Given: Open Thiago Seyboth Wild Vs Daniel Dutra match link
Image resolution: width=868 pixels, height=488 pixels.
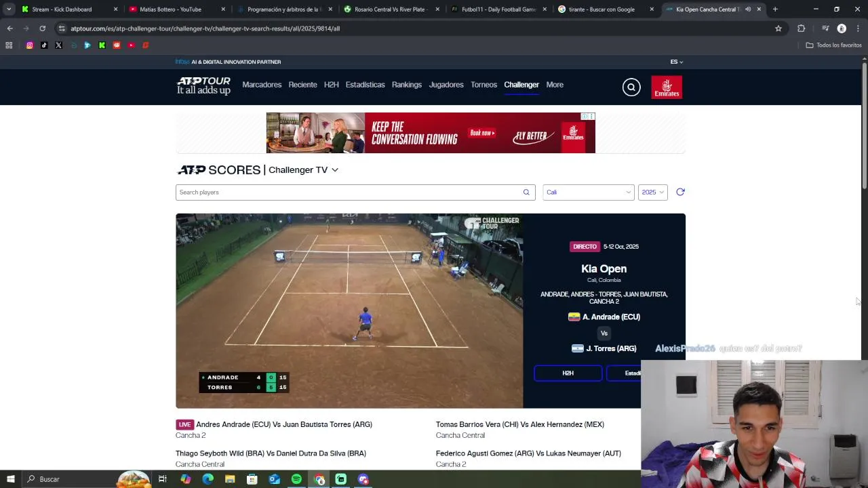Looking at the screenshot, I should tap(271, 453).
